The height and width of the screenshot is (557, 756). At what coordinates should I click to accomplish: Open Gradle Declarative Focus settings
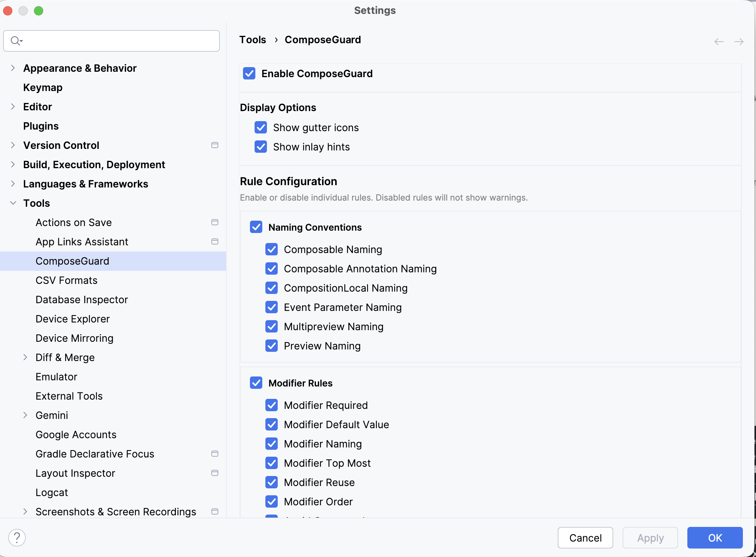(x=95, y=454)
